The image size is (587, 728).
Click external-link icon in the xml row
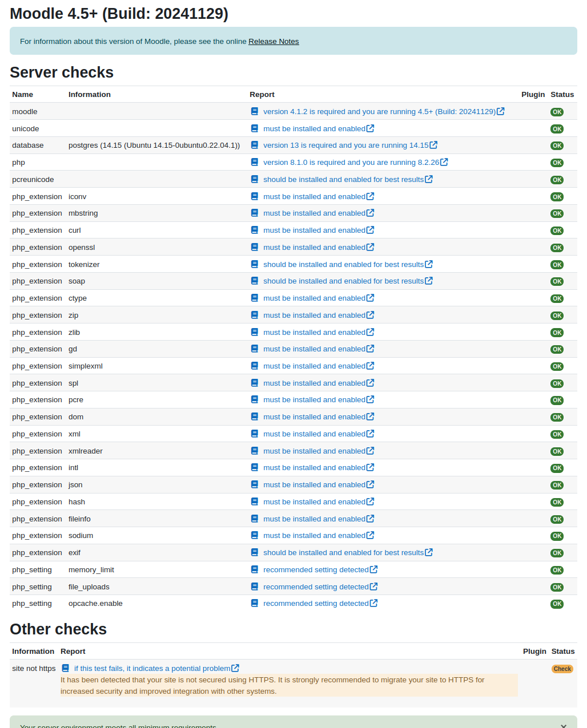(371, 434)
